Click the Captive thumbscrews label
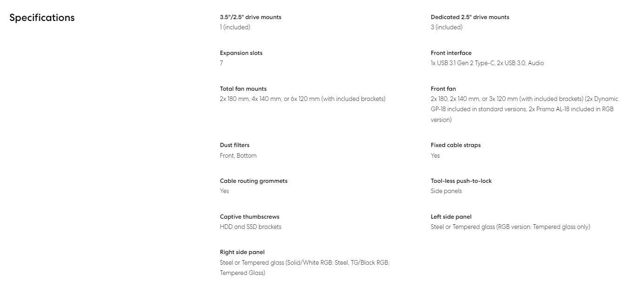This screenshot has height=288, width=644. [249, 217]
